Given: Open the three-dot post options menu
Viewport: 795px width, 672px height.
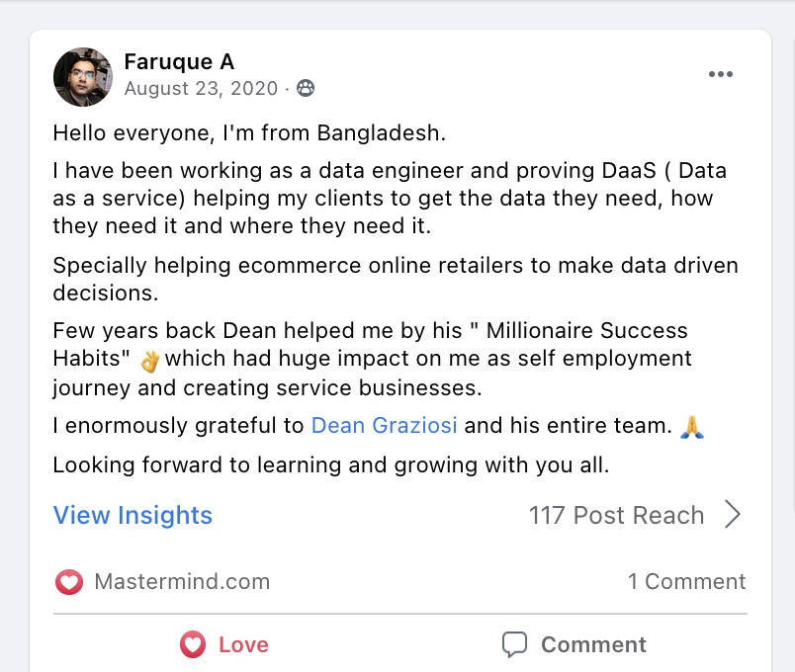Looking at the screenshot, I should click(721, 74).
